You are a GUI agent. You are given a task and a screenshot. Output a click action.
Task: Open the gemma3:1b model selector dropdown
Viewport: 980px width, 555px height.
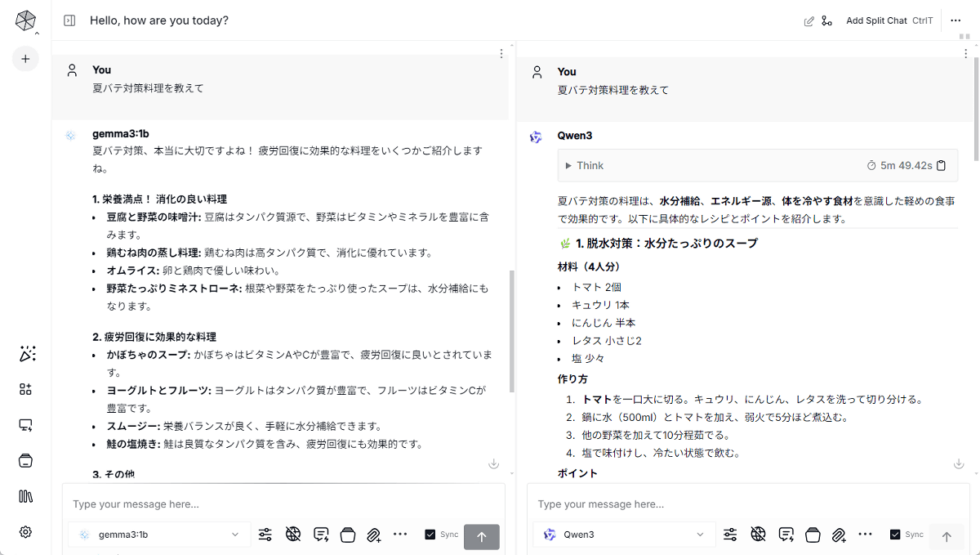click(158, 535)
